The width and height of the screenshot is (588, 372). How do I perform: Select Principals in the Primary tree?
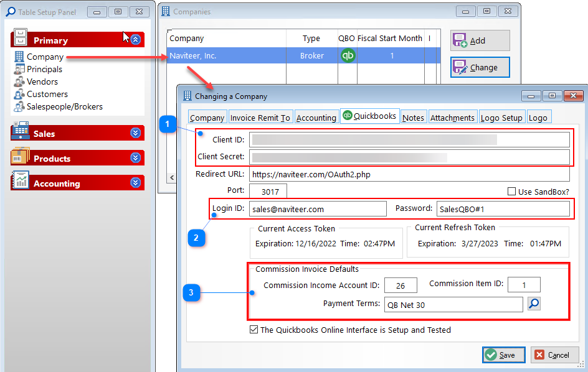(44, 69)
